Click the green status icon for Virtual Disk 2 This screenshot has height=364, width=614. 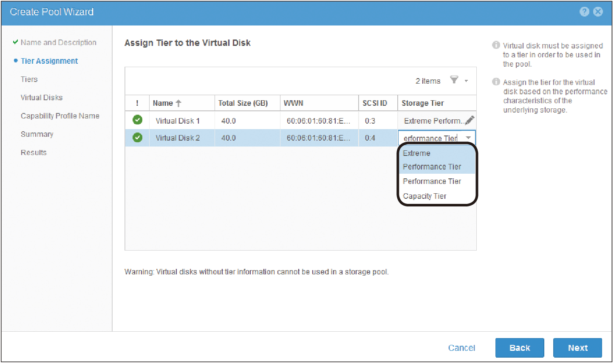point(137,138)
